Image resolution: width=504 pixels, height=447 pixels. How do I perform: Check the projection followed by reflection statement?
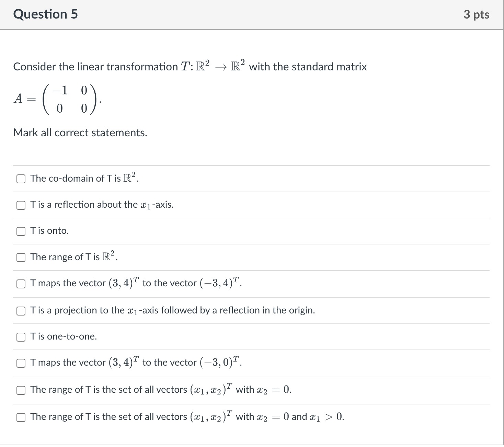(21, 311)
